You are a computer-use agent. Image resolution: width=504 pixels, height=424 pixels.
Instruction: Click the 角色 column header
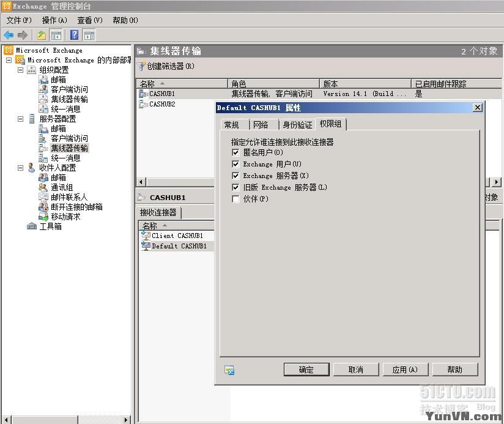click(x=273, y=84)
